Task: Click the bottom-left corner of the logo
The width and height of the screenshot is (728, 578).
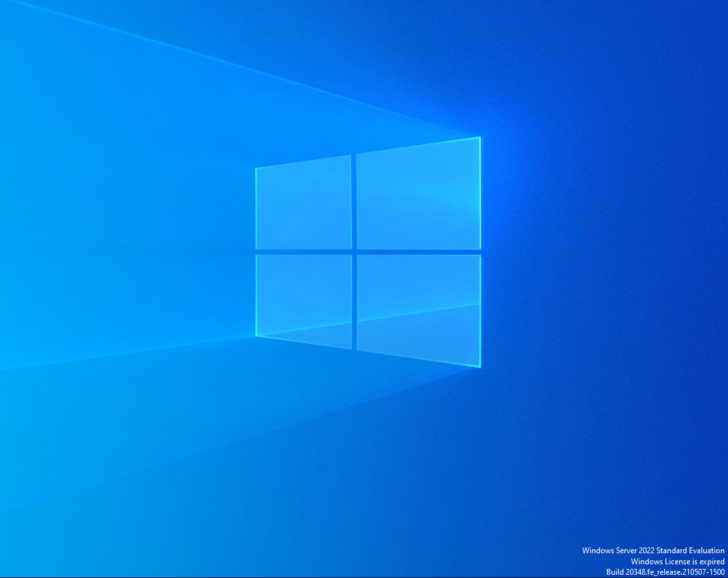Action: click(x=257, y=336)
